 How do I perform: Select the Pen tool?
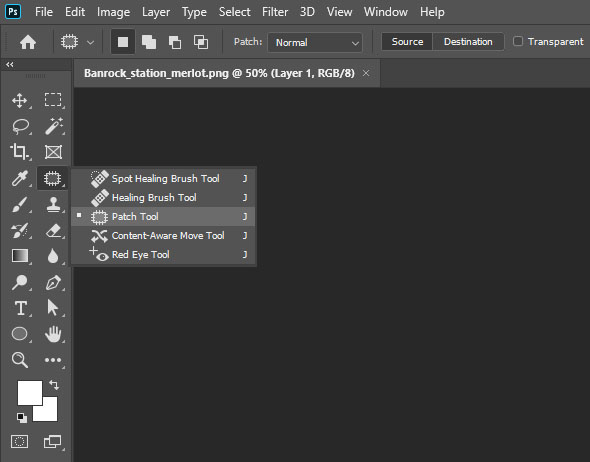point(53,283)
